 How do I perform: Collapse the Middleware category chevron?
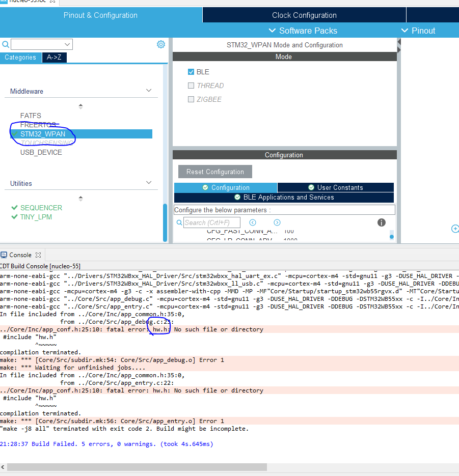149,91
